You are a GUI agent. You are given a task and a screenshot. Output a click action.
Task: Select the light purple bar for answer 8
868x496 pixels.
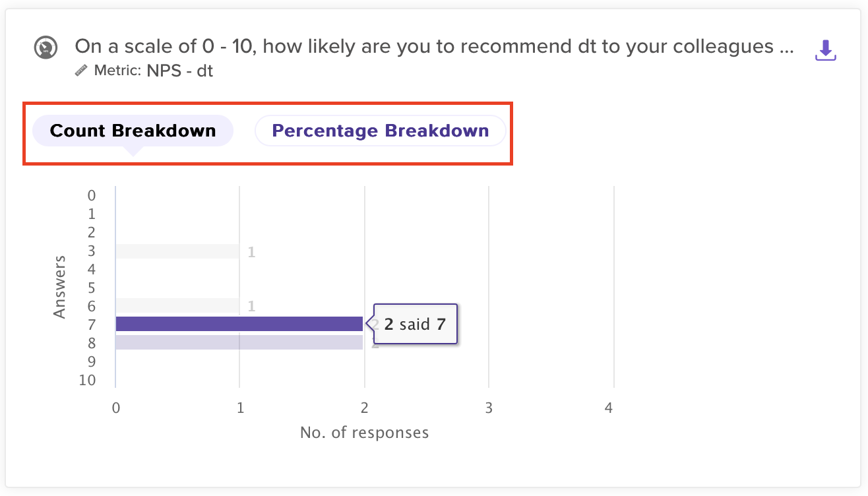[239, 342]
